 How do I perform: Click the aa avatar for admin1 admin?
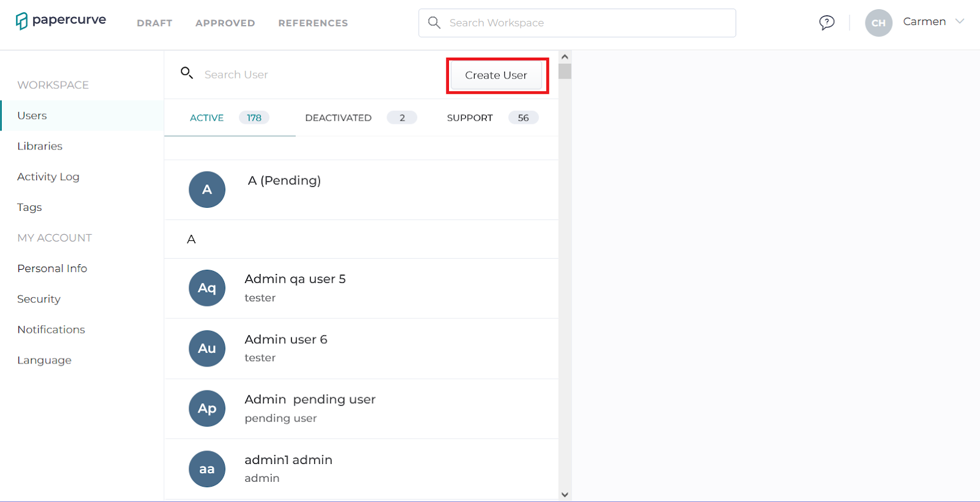[x=207, y=469]
